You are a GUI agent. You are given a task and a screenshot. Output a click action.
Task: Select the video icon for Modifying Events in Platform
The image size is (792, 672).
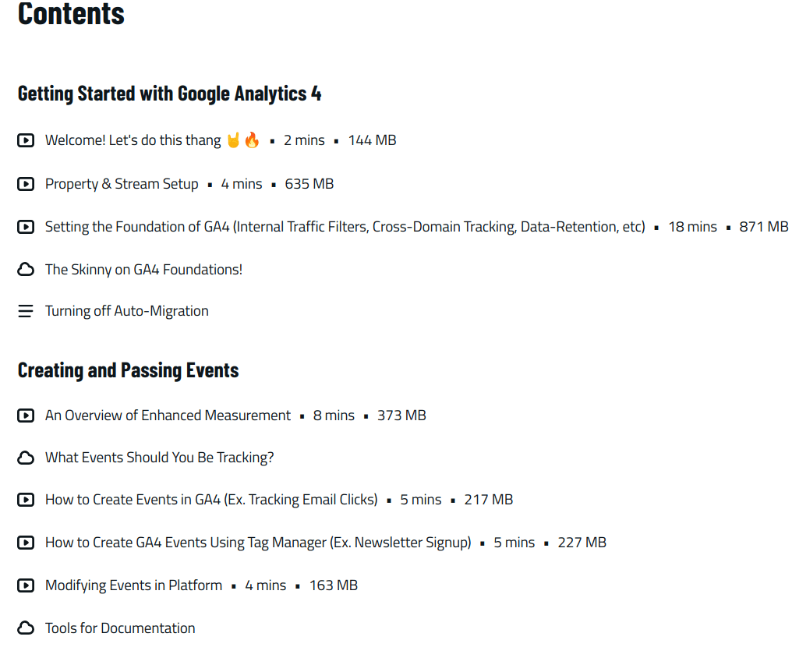point(26,585)
